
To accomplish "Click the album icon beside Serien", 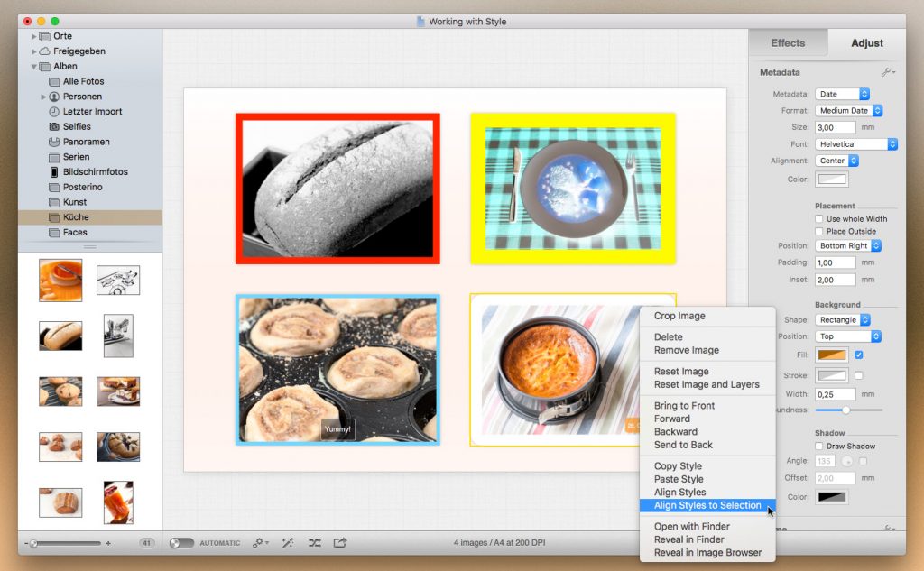I will [54, 157].
